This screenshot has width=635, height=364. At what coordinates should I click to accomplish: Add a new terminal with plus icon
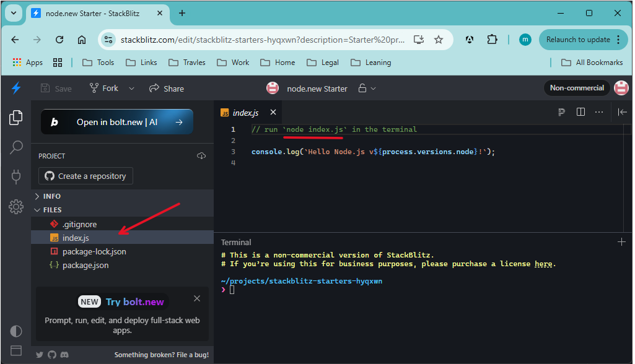[x=621, y=242]
